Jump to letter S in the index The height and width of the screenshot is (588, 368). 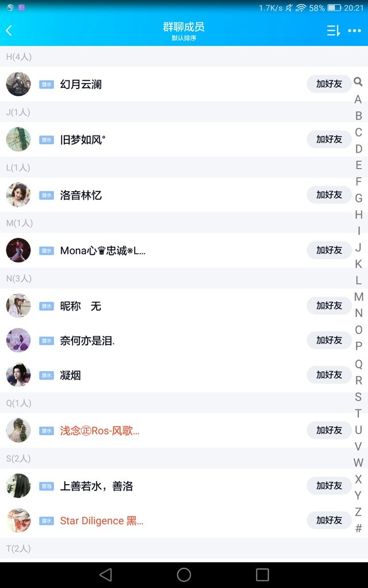coord(358,397)
